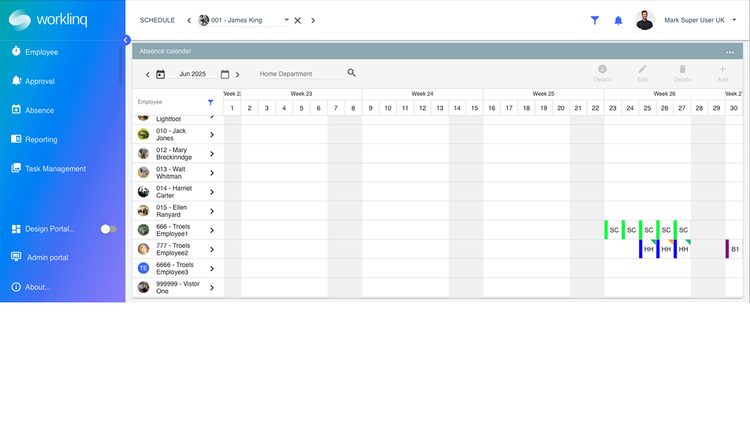Collapse the sidebar with round arrow button

[126, 40]
